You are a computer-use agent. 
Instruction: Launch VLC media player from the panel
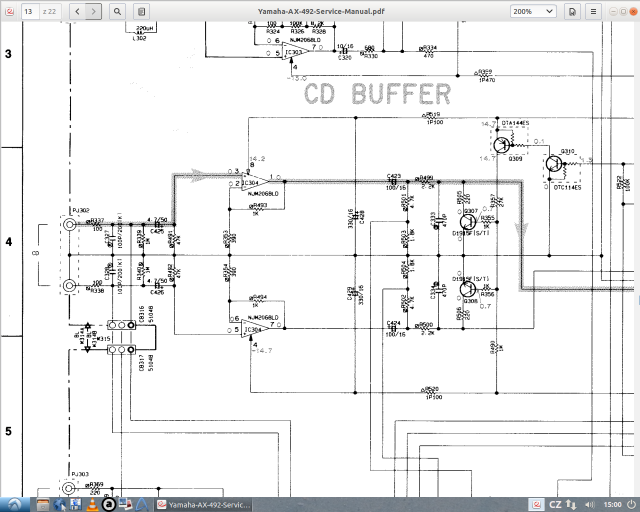(92, 504)
